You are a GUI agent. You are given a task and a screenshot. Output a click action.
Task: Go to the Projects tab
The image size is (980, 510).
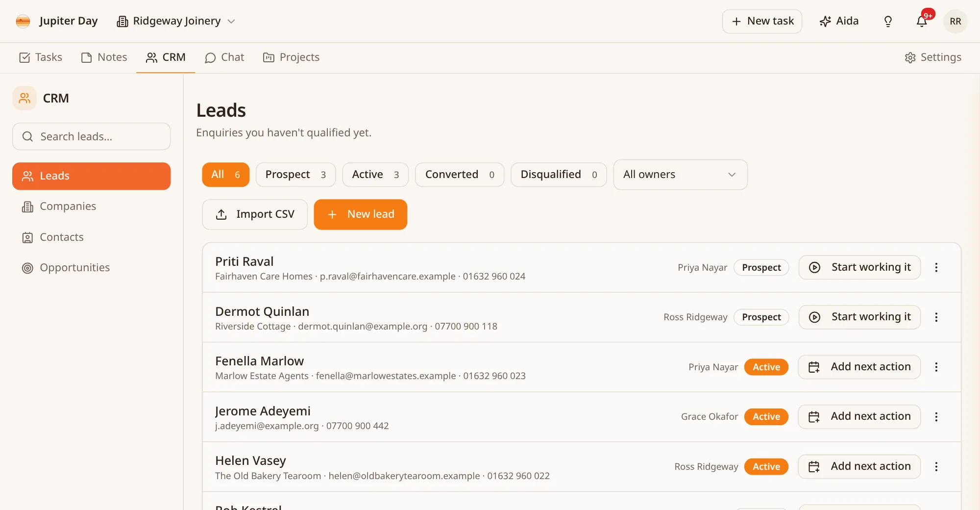click(292, 57)
